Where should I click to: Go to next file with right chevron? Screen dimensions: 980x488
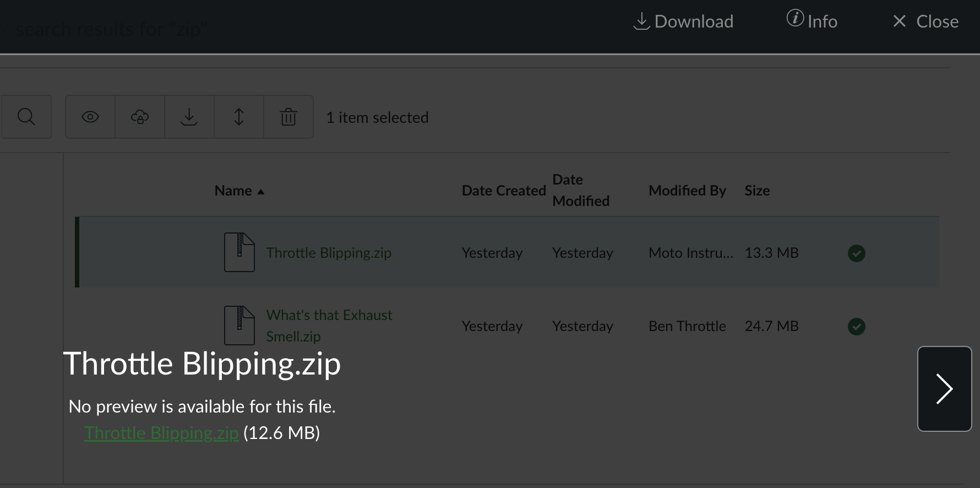[x=944, y=389]
